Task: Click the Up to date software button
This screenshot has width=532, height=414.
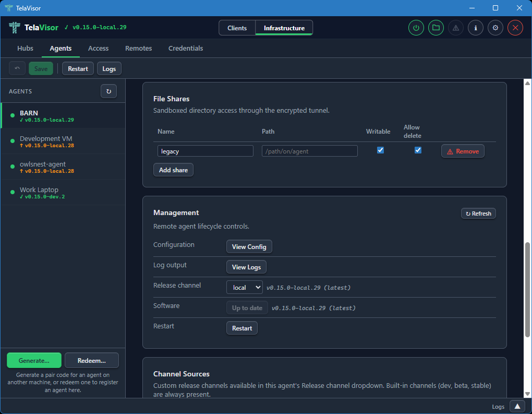Action: click(x=247, y=307)
